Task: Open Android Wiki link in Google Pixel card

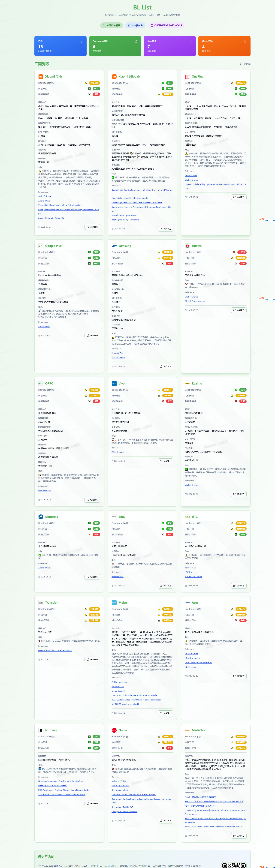Action: [44, 327]
